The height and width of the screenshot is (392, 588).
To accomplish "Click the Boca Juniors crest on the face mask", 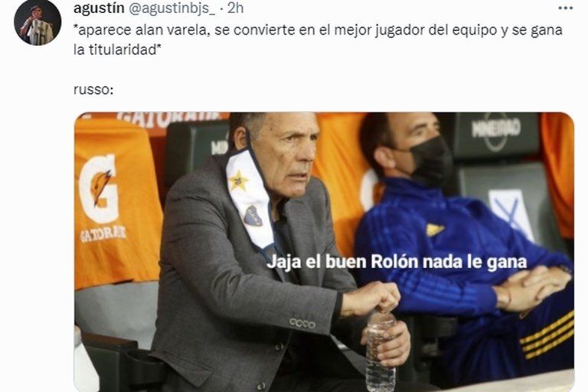I will (x=253, y=216).
